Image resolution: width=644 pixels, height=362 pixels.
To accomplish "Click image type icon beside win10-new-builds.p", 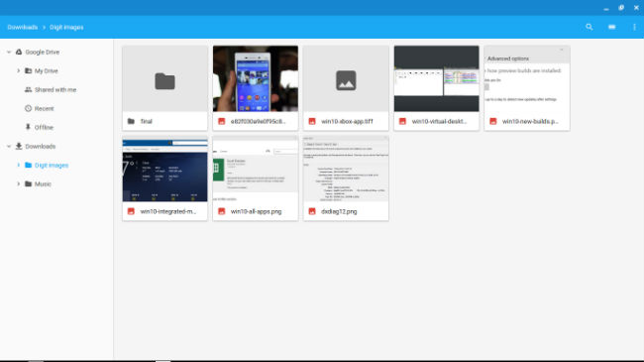I will tap(493, 121).
